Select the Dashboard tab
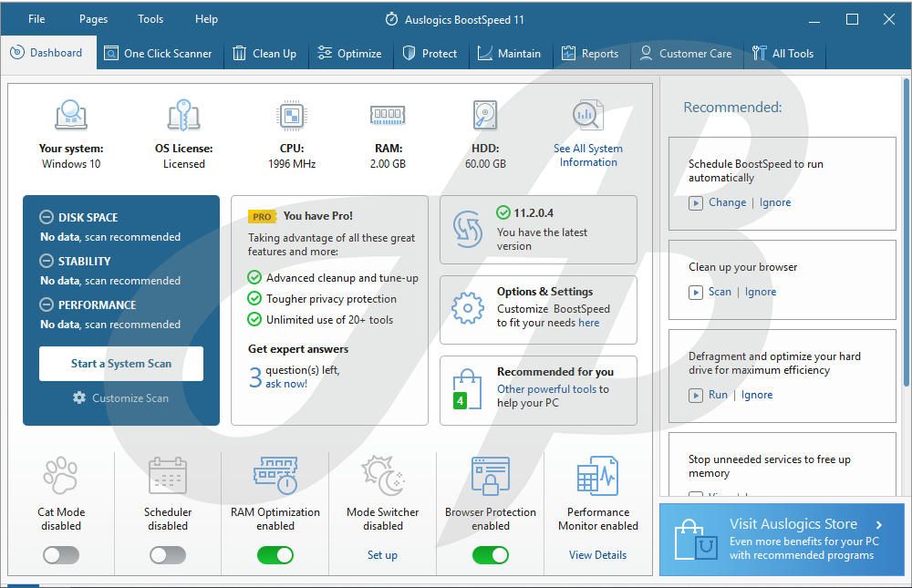This screenshot has height=588, width=912. 48,53
